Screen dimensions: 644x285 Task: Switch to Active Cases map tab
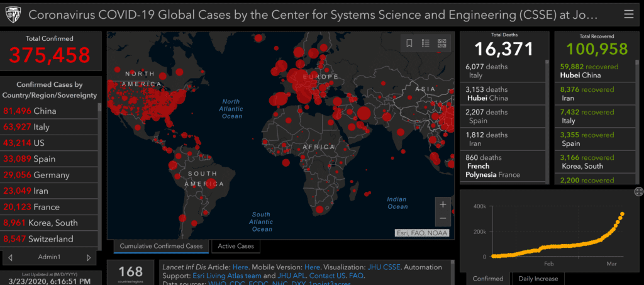(236, 247)
